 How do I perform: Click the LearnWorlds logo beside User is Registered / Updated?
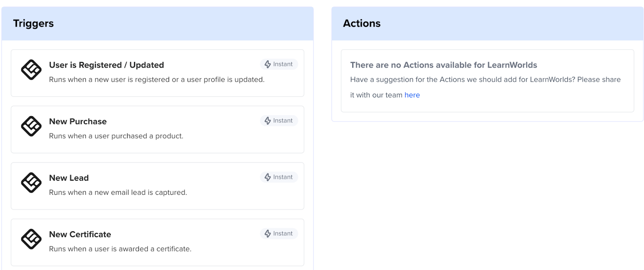click(x=31, y=70)
